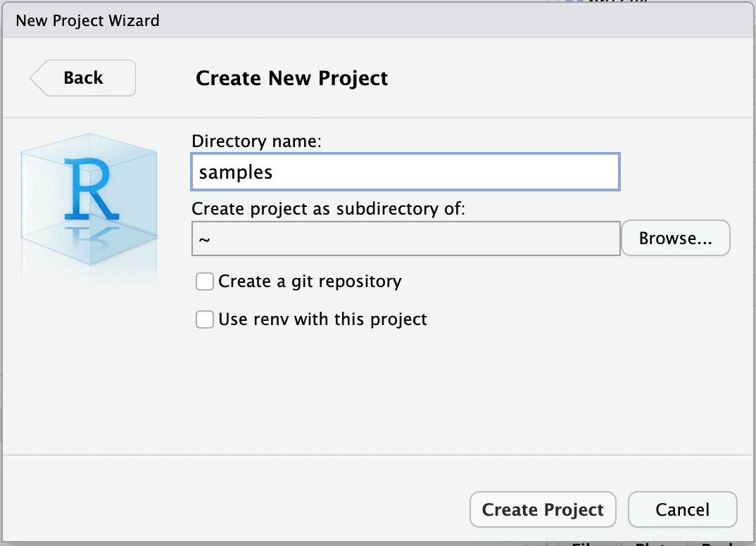Viewport: 756px width, 546px height.
Task: Click the Create New Project heading
Action: pyautogui.click(x=292, y=78)
